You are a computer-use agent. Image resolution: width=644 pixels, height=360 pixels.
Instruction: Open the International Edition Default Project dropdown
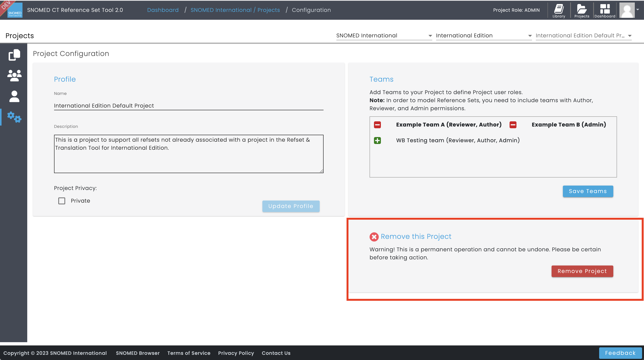[x=584, y=36]
